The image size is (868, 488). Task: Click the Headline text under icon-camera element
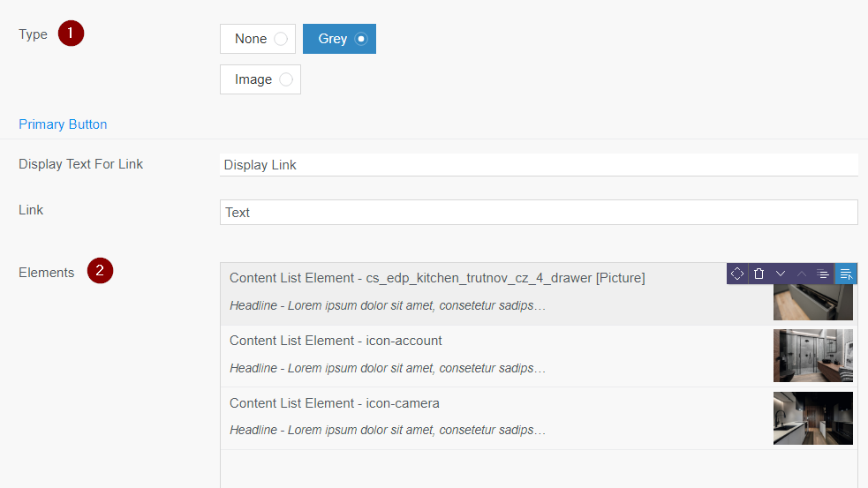(x=388, y=430)
